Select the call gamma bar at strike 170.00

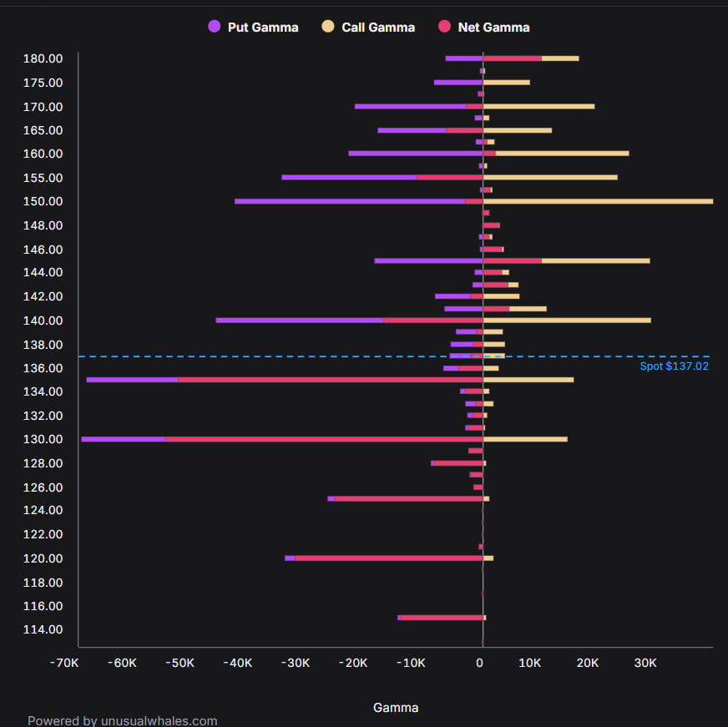coord(539,106)
